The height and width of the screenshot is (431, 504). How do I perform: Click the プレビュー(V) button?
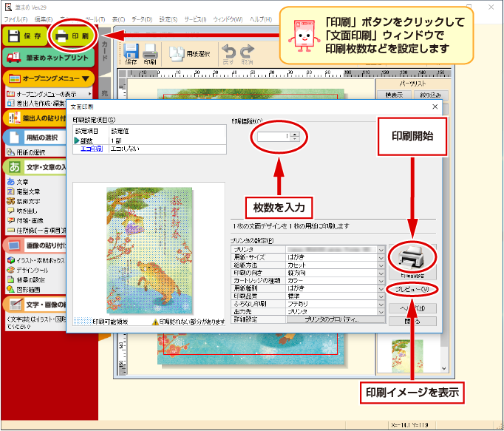412,290
